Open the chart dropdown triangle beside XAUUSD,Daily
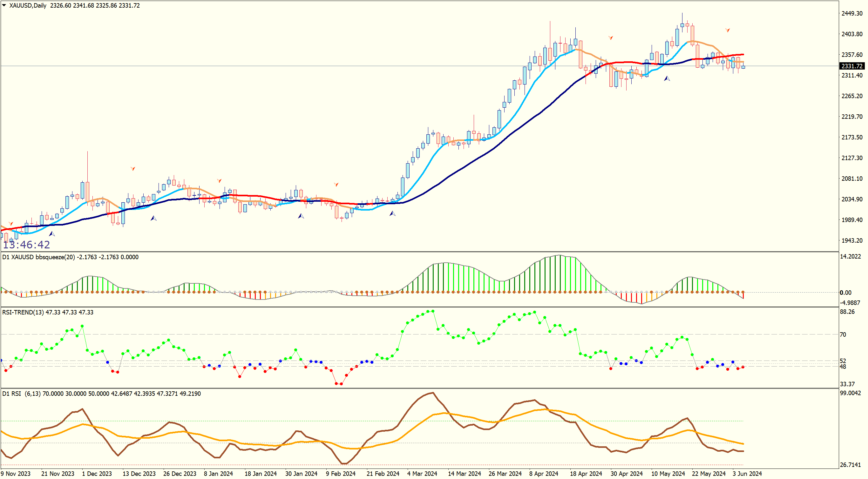 pos(4,5)
